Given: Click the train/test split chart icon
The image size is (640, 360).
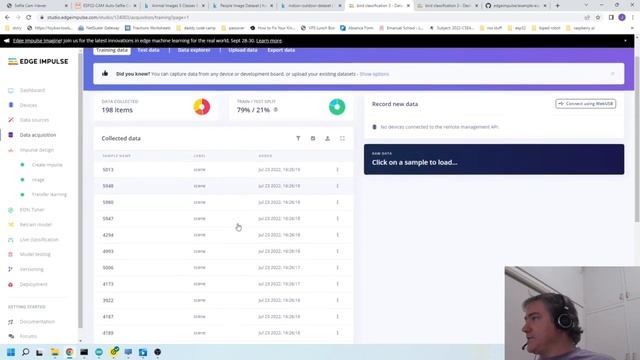Looking at the screenshot, I should [337, 107].
